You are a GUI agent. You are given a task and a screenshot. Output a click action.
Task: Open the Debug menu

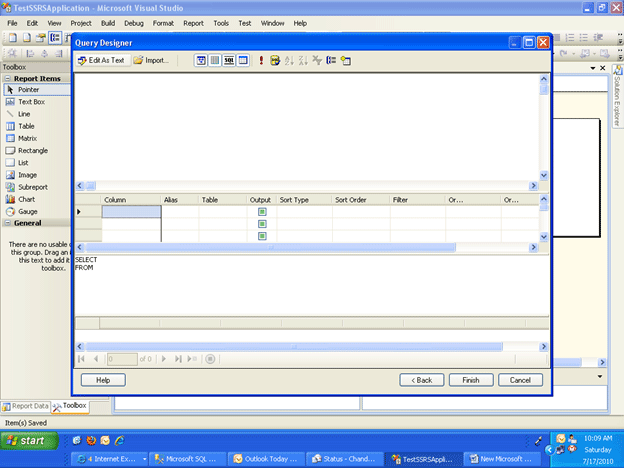(134, 23)
